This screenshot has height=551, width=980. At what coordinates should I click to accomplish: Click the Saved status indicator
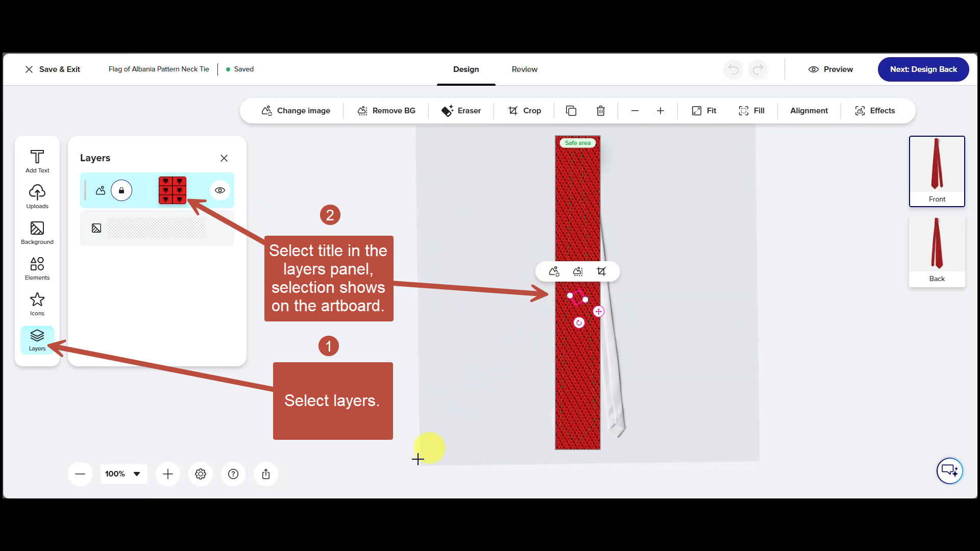[x=240, y=69]
